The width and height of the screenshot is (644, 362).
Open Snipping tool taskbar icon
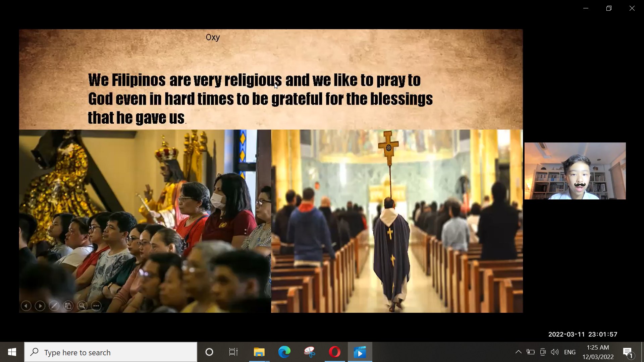click(309, 352)
